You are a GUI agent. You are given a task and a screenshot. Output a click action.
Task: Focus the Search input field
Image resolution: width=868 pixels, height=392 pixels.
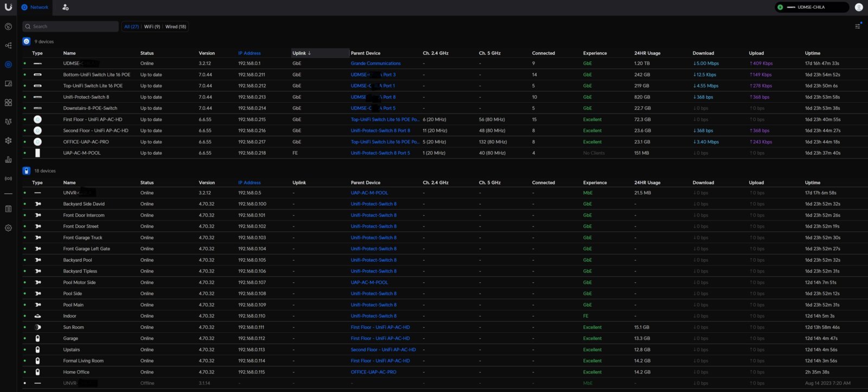tap(71, 27)
